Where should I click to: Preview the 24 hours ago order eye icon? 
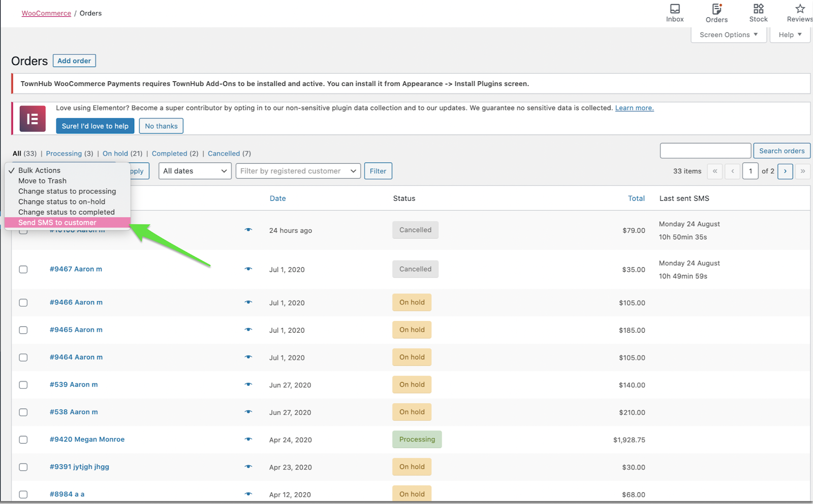click(x=248, y=230)
